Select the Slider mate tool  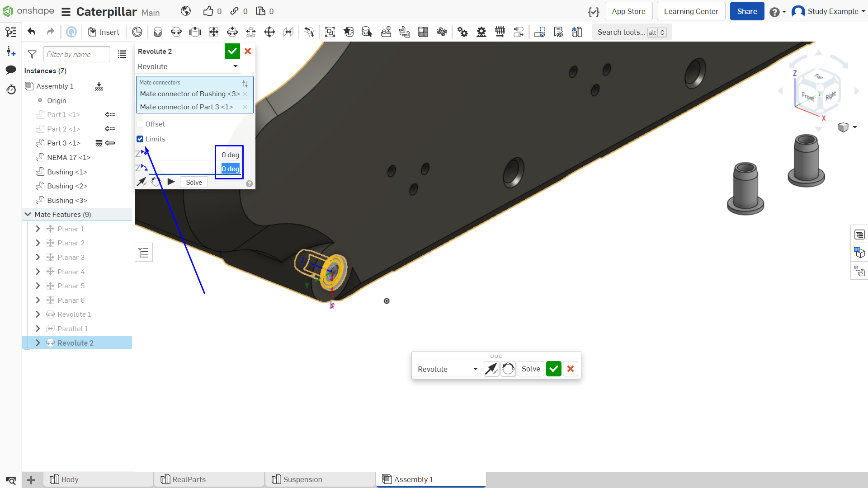click(195, 32)
